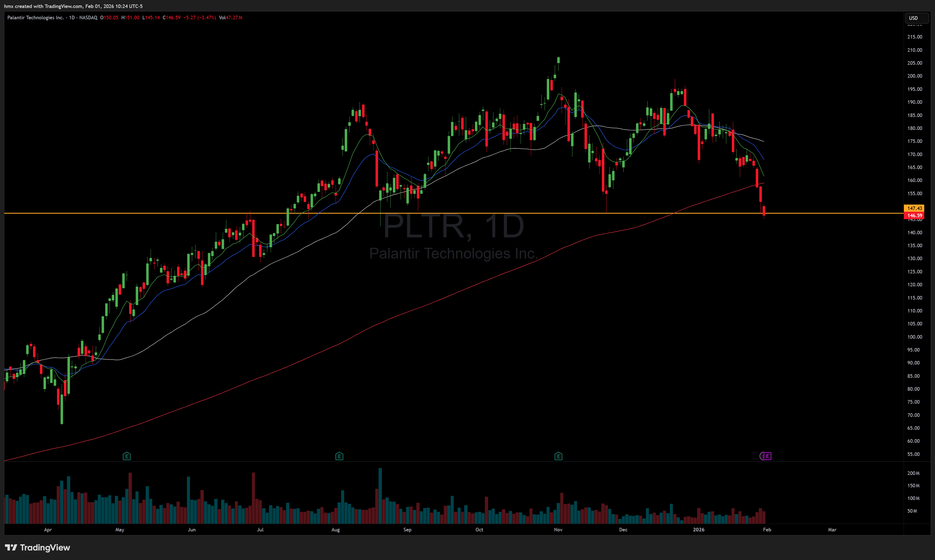
Task: Click the 200.00 level on price axis
Action: click(x=914, y=76)
